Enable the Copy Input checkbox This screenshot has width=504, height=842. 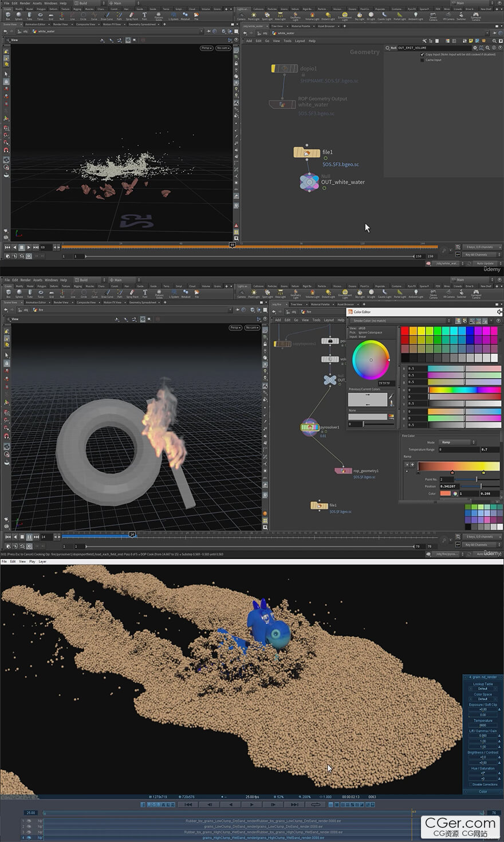[423, 54]
